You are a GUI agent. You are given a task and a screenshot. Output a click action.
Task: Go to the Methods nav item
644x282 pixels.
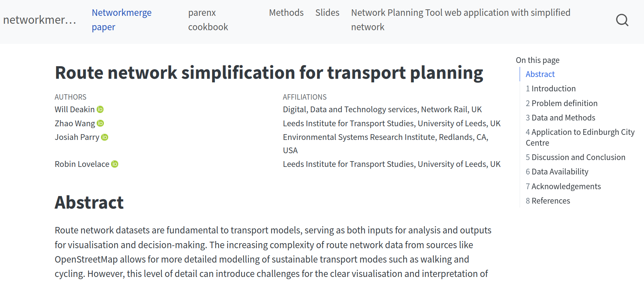(x=286, y=13)
